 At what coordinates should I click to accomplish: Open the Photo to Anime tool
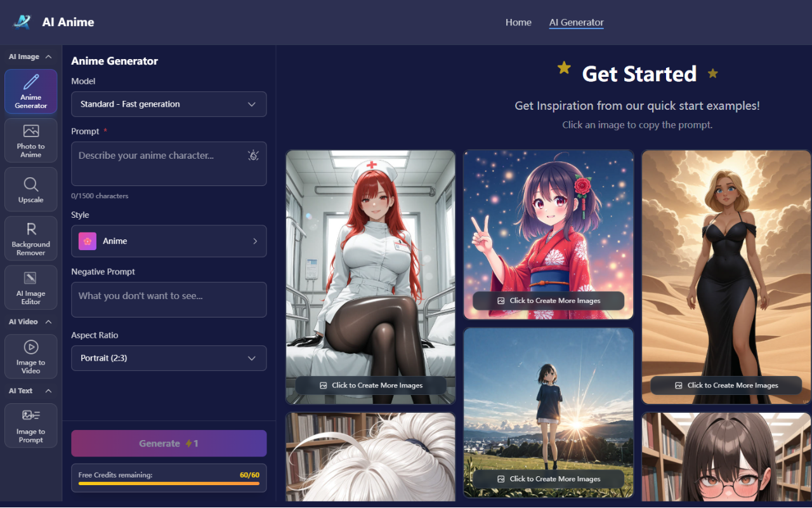[x=30, y=140]
